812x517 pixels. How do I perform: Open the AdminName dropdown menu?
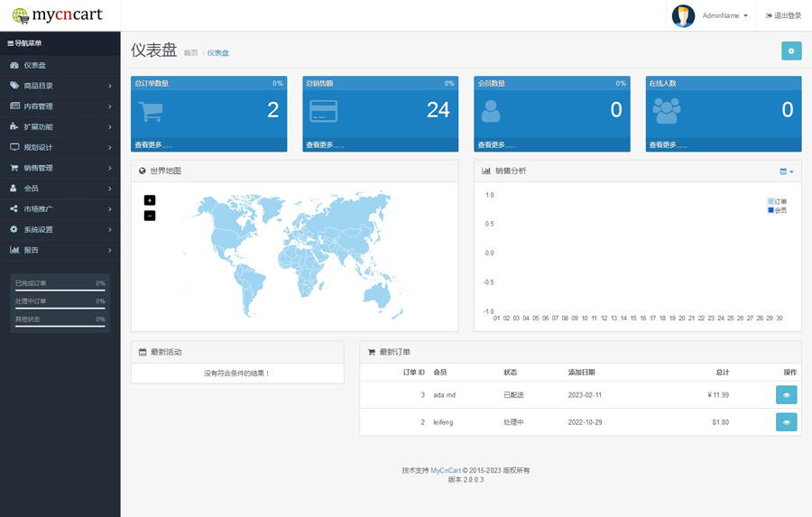[724, 15]
